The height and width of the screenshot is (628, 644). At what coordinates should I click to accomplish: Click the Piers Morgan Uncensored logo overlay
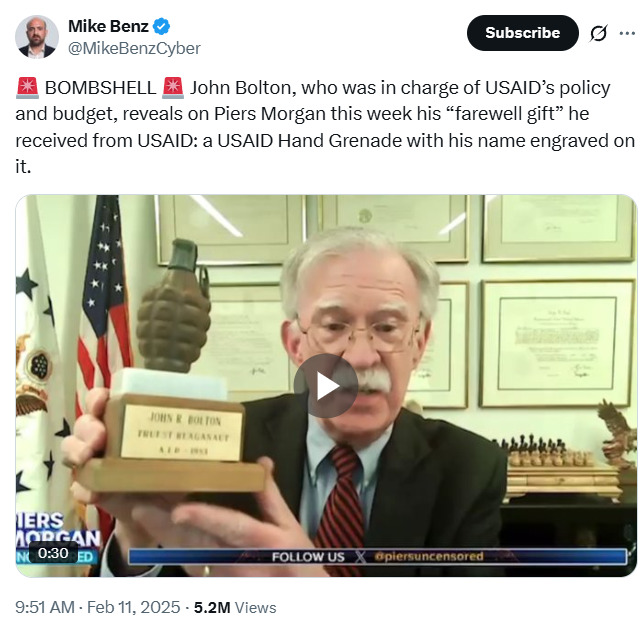tap(58, 538)
